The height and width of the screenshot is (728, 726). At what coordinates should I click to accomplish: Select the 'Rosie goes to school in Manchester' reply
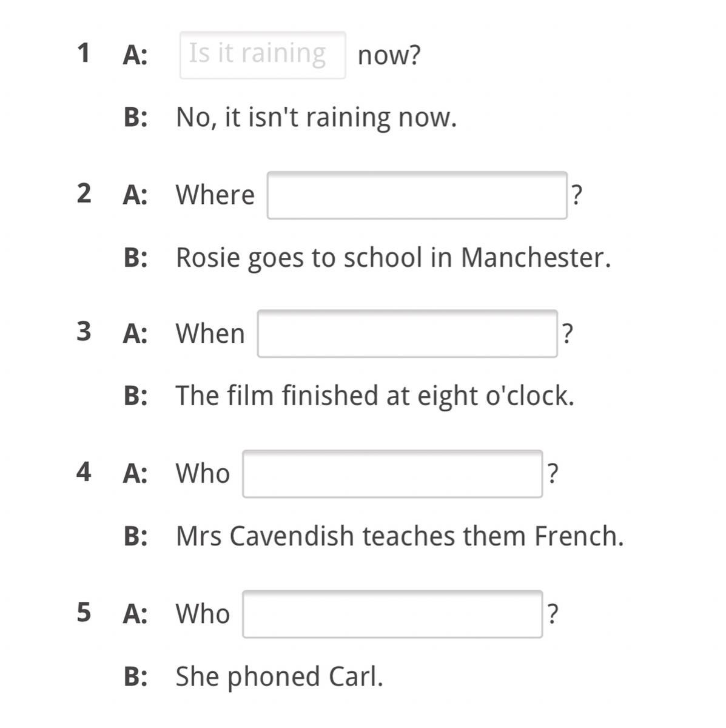coord(393,258)
